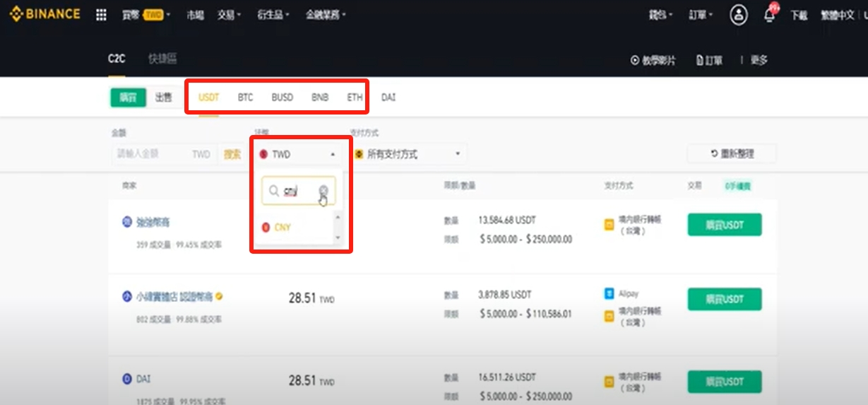Open the 更多 link in C2C bar
The height and width of the screenshot is (405, 868).
pyautogui.click(x=759, y=60)
